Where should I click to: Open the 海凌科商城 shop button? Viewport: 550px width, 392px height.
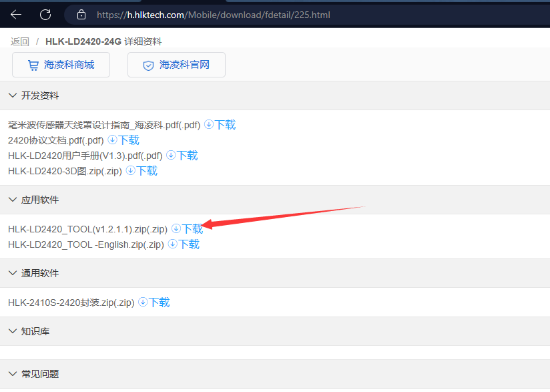click(61, 65)
